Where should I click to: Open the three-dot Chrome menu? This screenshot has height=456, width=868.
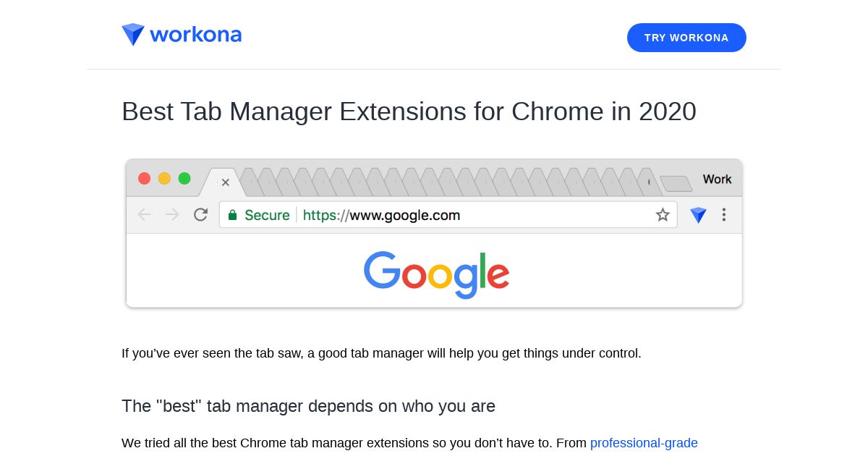click(724, 215)
